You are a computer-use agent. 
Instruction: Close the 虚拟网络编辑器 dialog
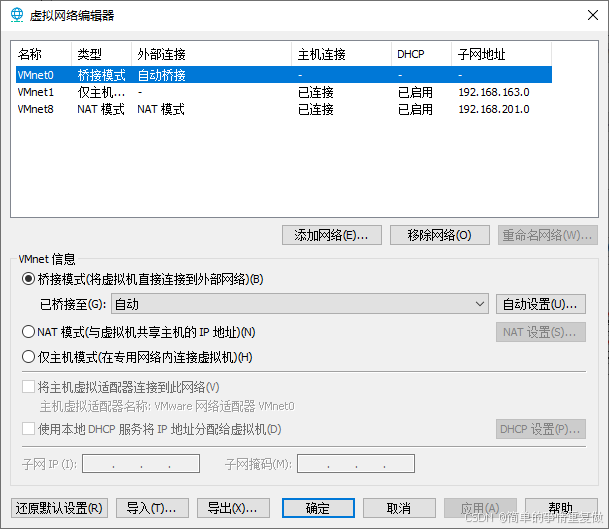click(x=593, y=15)
